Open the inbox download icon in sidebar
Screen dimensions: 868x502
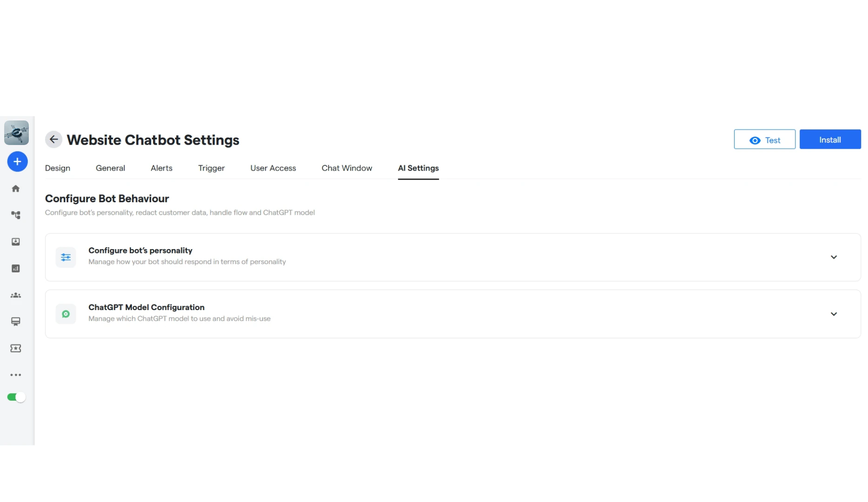[16, 242]
